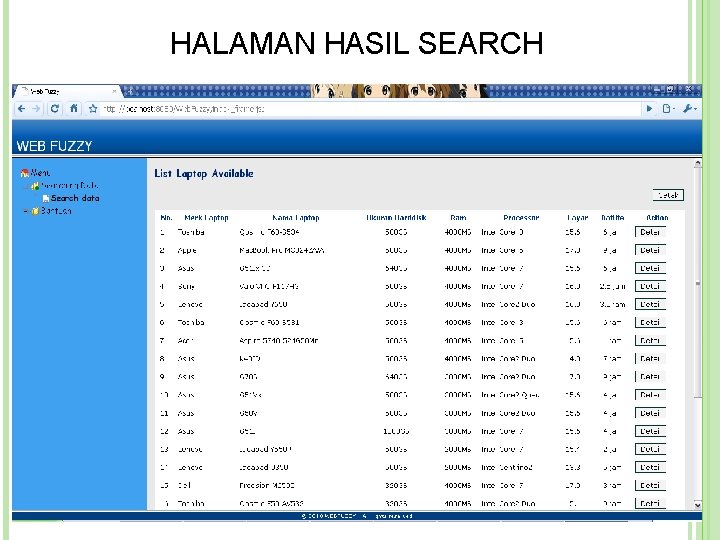Click the browser Back arrow
This screenshot has width=720, height=540.
pyautogui.click(x=21, y=109)
